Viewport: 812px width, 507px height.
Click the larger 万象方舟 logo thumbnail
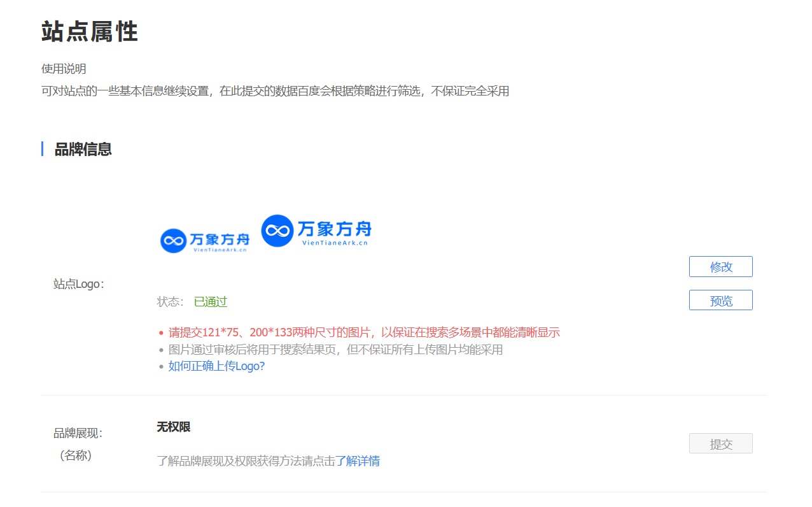[316, 231]
